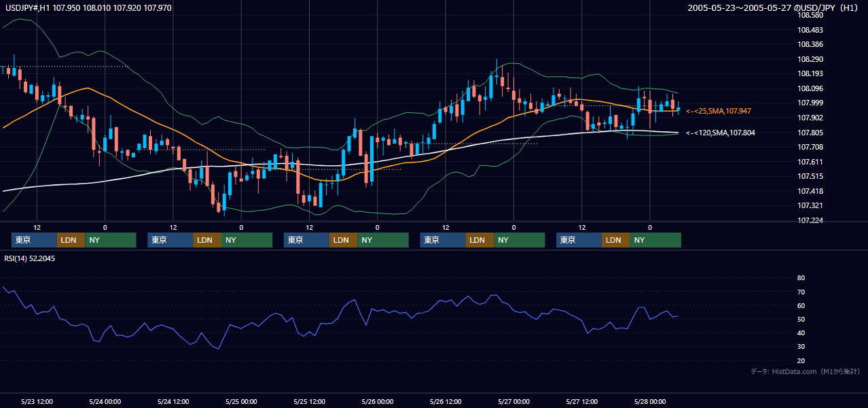Image resolution: width=868 pixels, height=408 pixels.
Task: Click price axis label 107.902
Action: click(x=810, y=118)
